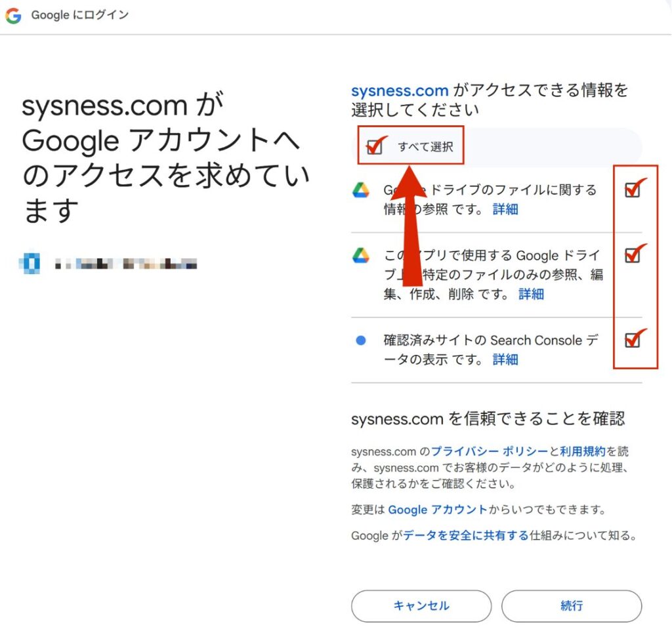
Task: Click the blurred account email address
Action: coord(126,264)
